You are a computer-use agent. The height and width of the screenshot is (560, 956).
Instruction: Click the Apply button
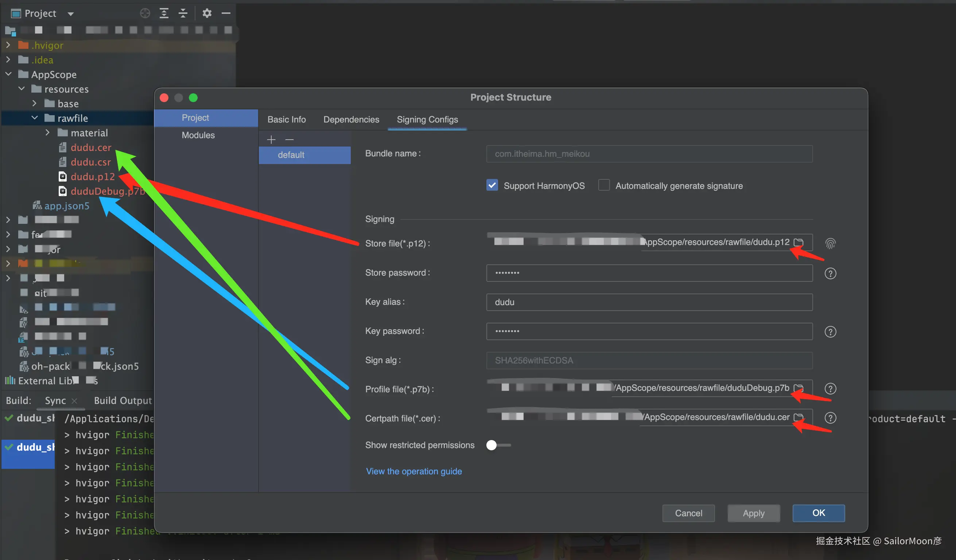tap(753, 513)
